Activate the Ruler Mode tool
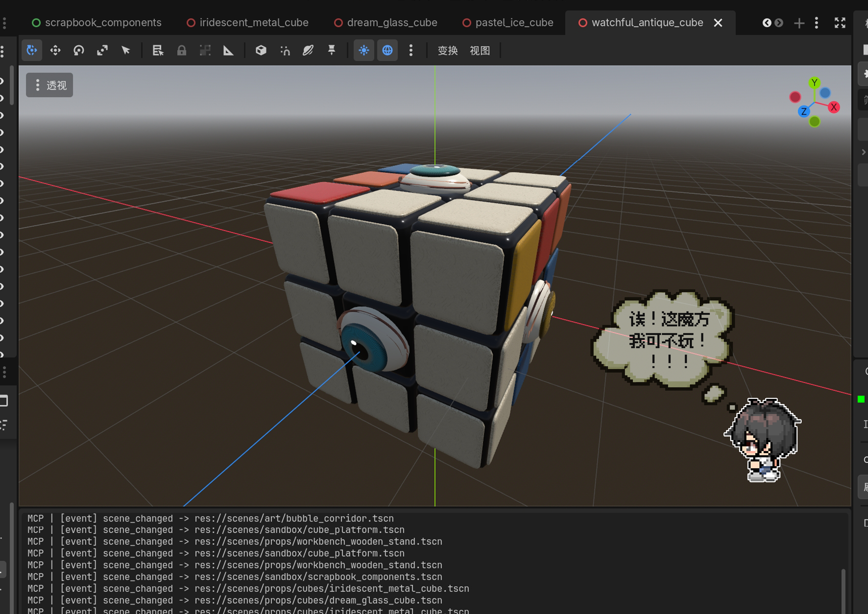This screenshot has height=614, width=868. [x=228, y=50]
